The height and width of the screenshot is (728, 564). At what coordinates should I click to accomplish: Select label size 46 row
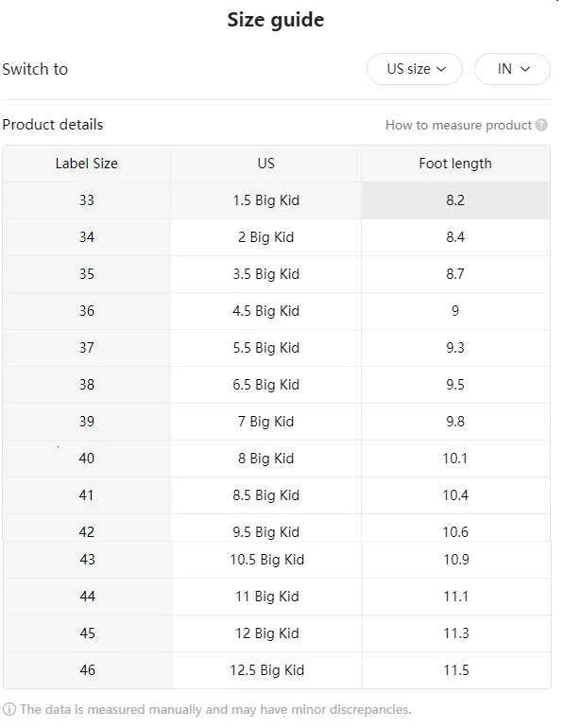(x=277, y=670)
